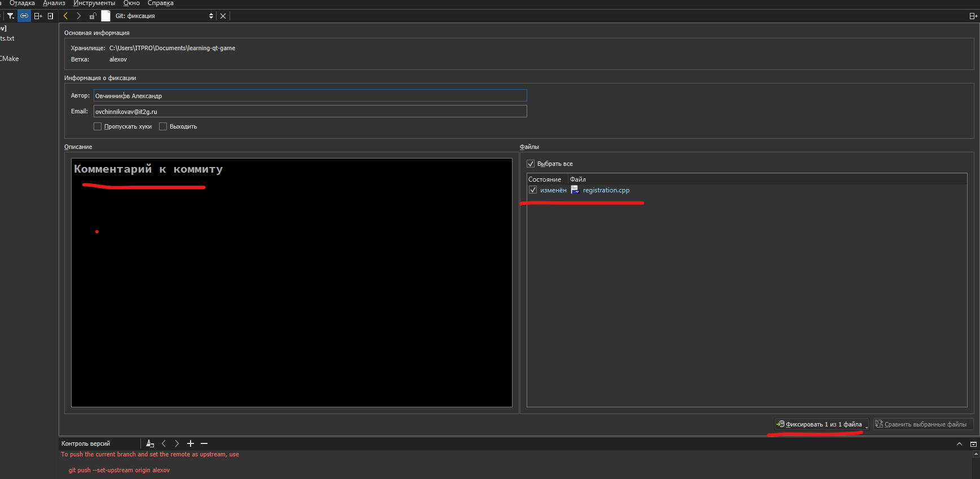
Task: Go to next item in output pane
Action: [x=176, y=443]
